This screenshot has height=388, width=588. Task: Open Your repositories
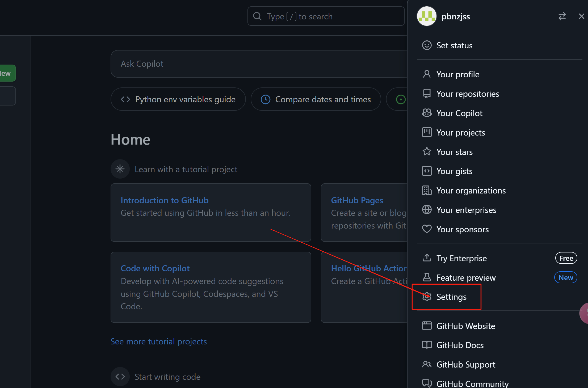[468, 94]
